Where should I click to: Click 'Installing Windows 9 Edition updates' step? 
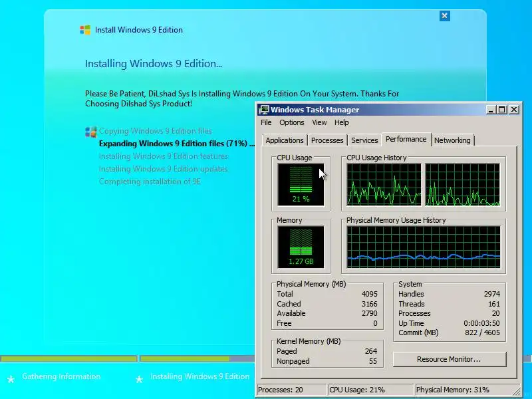coord(163,169)
